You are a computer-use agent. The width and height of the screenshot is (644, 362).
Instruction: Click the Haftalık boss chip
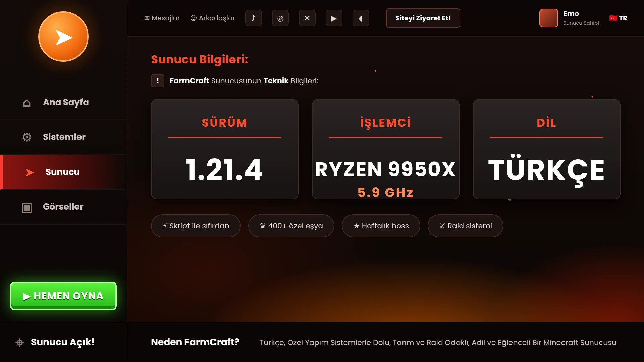(x=381, y=226)
